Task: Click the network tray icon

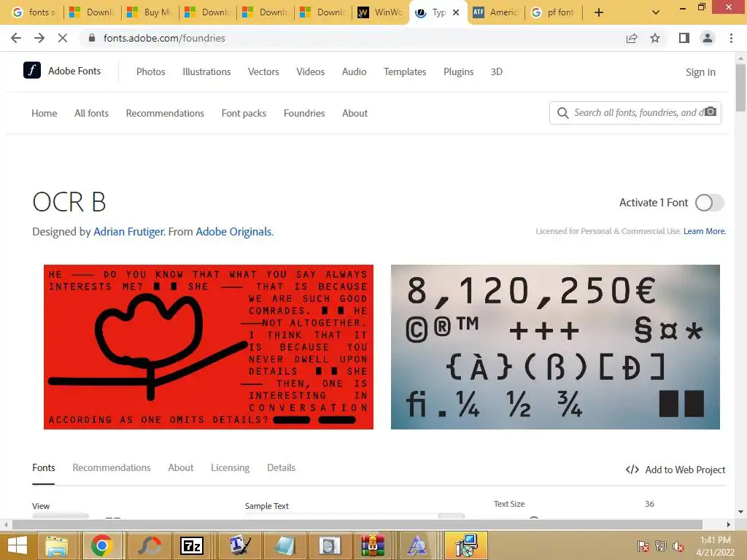Action: (x=661, y=546)
